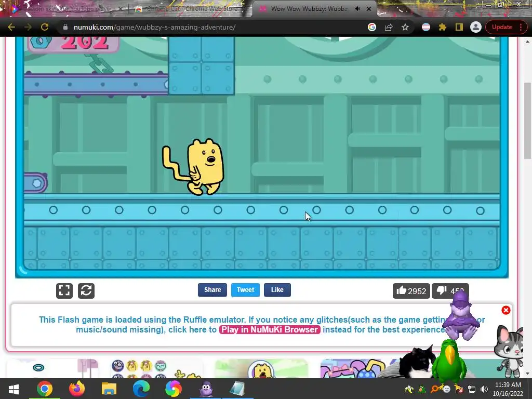The width and height of the screenshot is (532, 399).
Task: Bookmark this page with the star icon
Action: tap(405, 27)
